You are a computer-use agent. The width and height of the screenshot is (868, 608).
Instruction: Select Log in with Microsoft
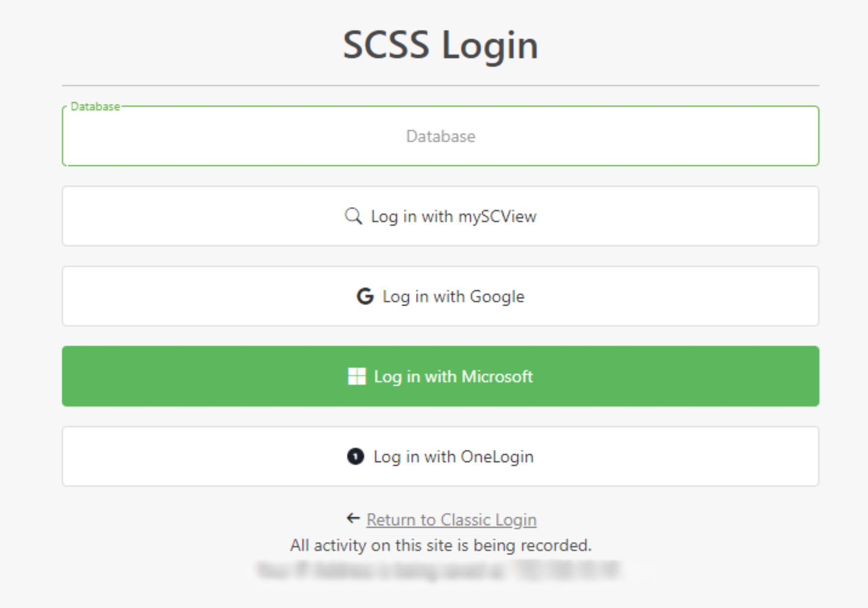[x=440, y=376]
